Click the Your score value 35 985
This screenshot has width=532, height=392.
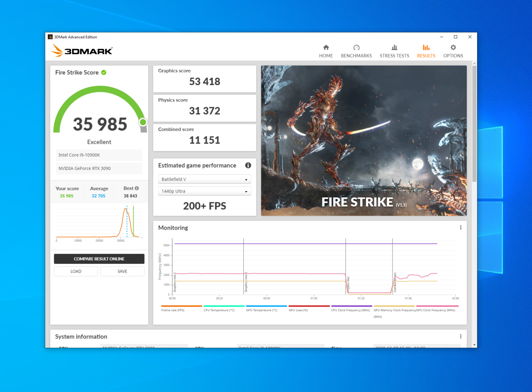(66, 196)
